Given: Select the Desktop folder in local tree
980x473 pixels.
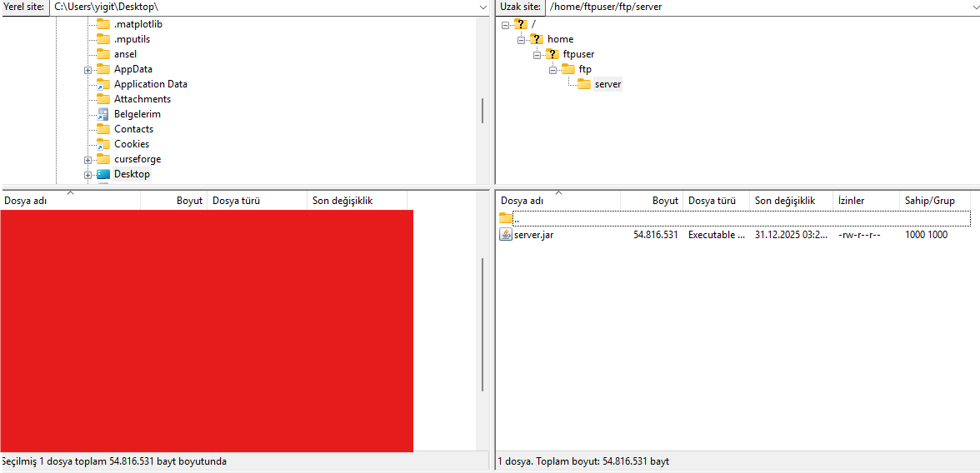Looking at the screenshot, I should click(132, 174).
